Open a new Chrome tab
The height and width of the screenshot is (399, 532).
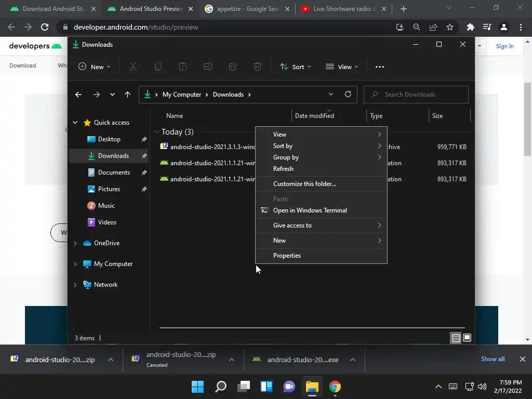[x=403, y=9]
